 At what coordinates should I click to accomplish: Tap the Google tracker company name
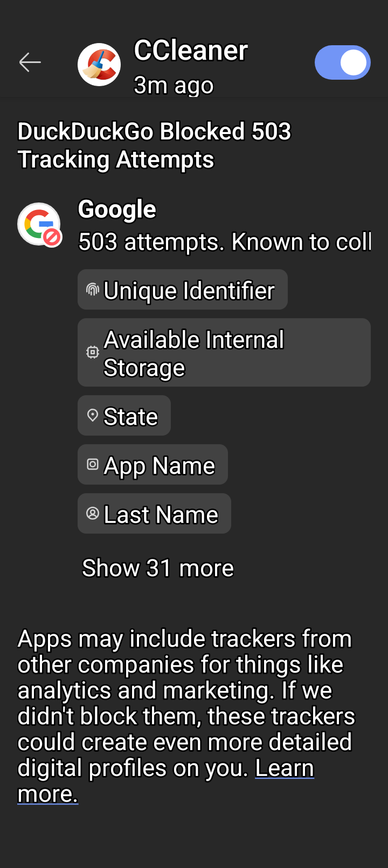pos(117,209)
